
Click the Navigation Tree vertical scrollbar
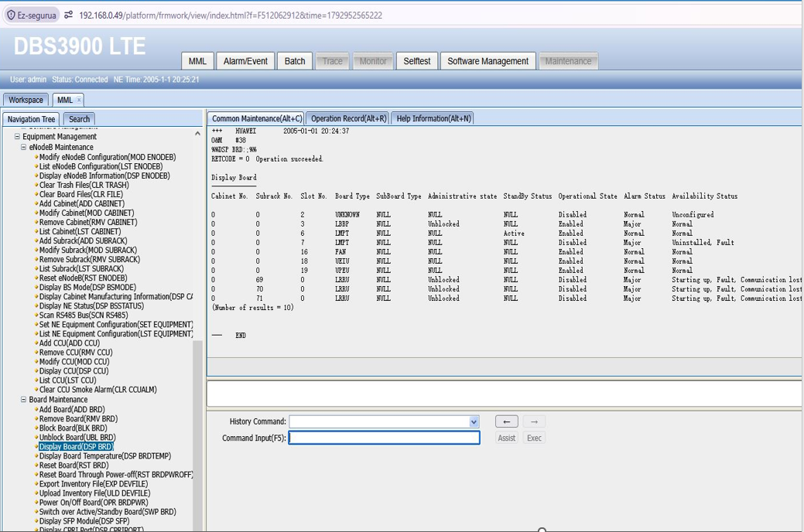coord(197,435)
